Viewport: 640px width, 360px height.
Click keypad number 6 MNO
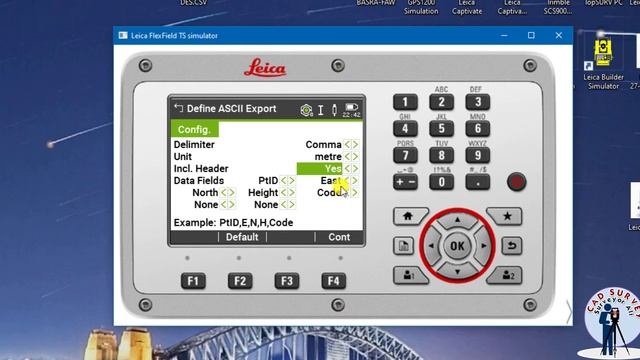pyautogui.click(x=478, y=129)
